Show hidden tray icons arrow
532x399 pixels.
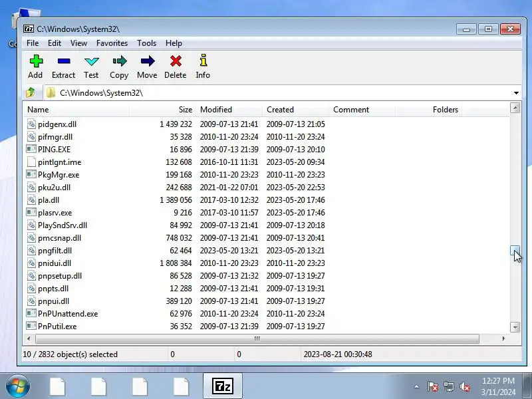pyautogui.click(x=417, y=386)
